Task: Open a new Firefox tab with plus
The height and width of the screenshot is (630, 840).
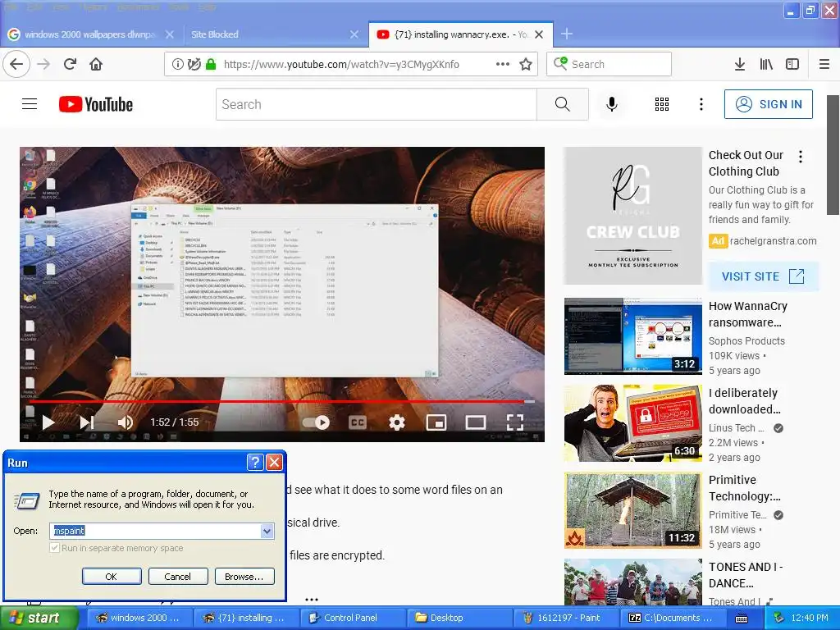Action: click(x=566, y=34)
